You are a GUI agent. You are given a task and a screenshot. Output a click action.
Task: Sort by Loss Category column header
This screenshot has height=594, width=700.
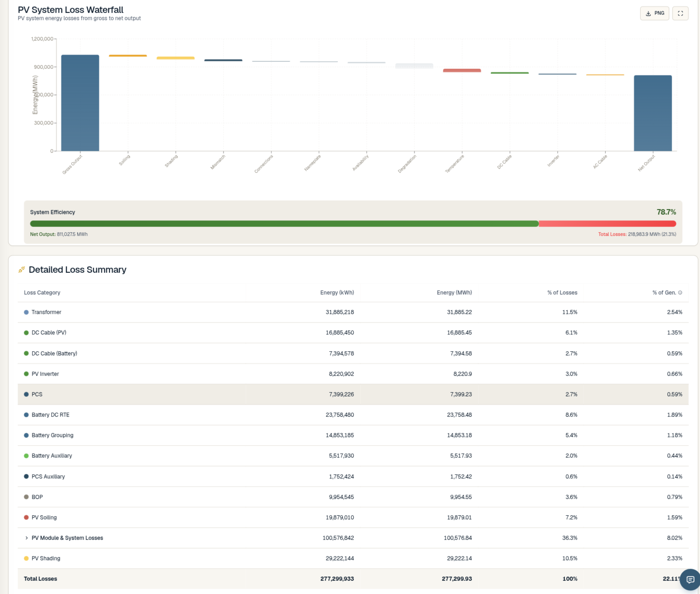[42, 293]
